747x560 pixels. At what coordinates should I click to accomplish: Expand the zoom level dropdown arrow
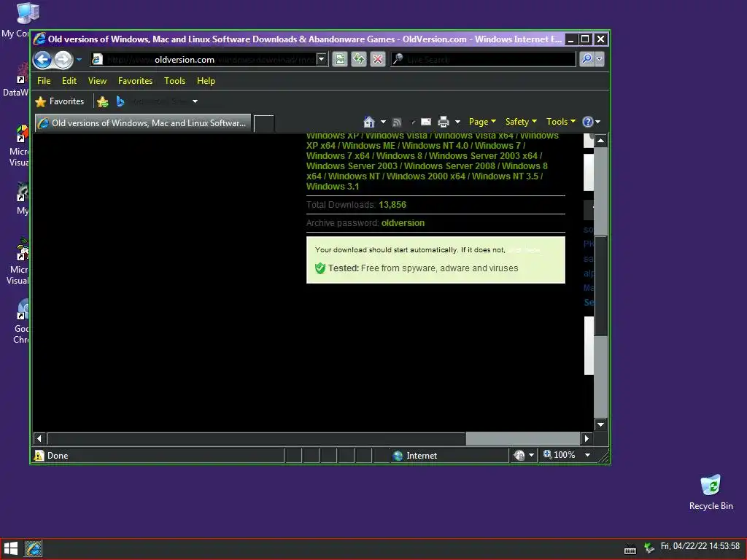pos(587,455)
